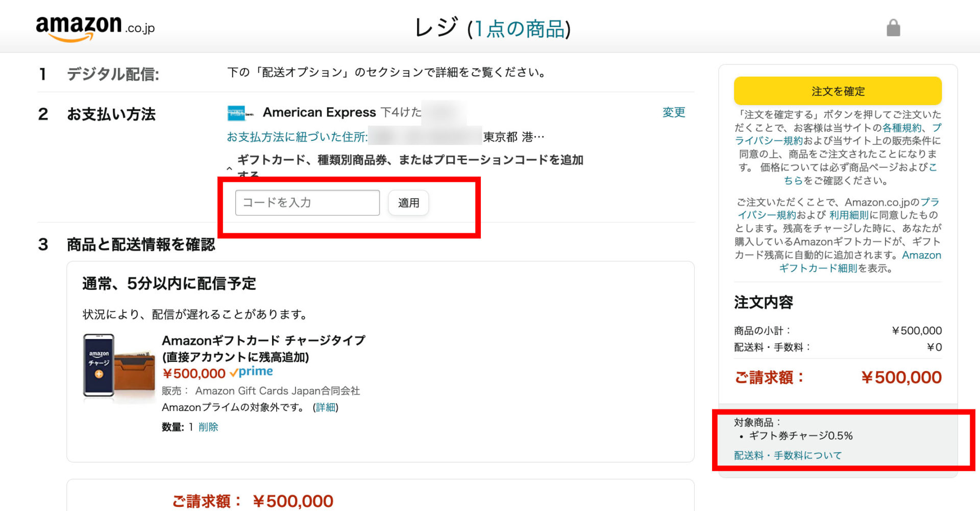Collapse the gift card promo code chevron
The height and width of the screenshot is (511, 980).
tap(229, 168)
